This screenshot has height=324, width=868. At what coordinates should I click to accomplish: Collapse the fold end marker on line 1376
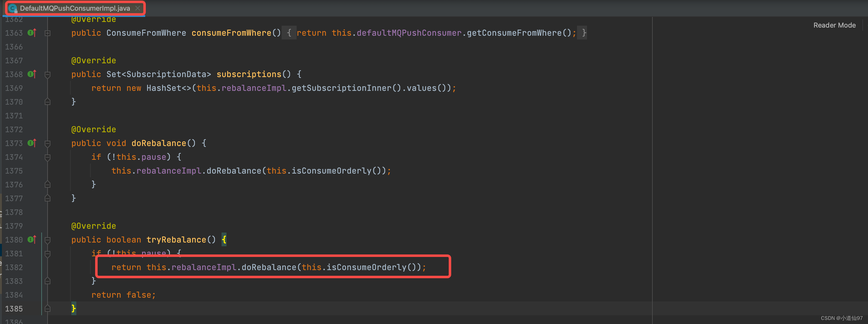coord(48,185)
